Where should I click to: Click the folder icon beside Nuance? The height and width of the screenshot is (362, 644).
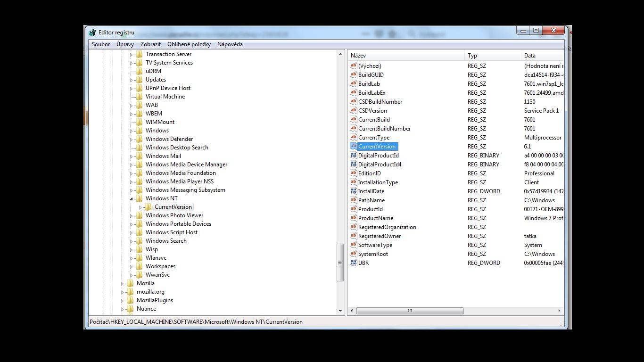click(x=130, y=309)
